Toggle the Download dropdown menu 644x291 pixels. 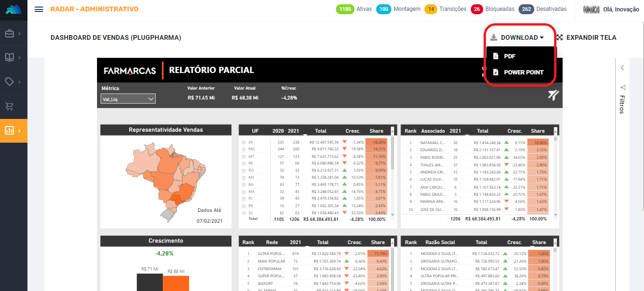pyautogui.click(x=517, y=37)
